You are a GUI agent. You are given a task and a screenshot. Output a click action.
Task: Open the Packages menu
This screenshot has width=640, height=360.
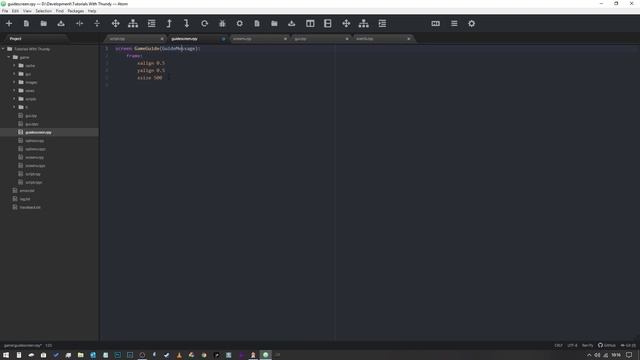[76, 11]
